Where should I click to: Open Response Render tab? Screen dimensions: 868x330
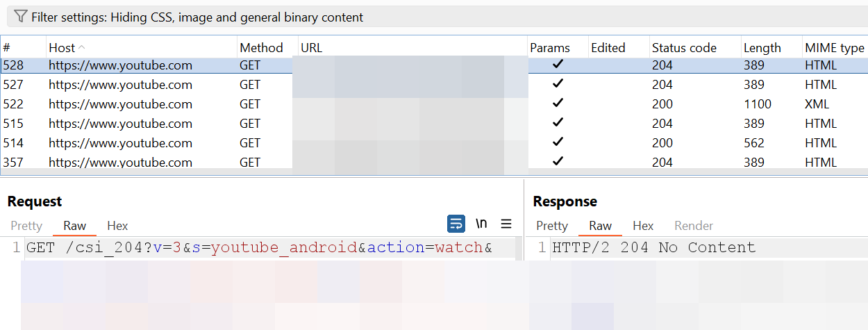click(694, 226)
